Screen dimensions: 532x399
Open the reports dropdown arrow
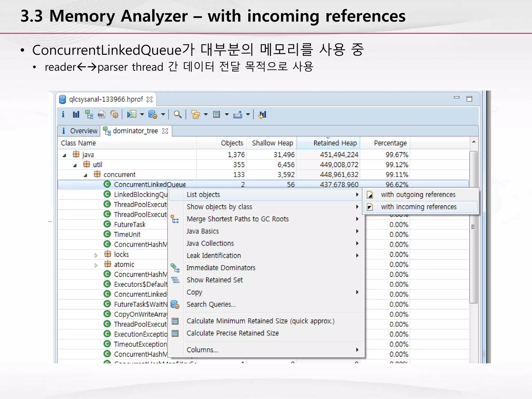click(142, 114)
